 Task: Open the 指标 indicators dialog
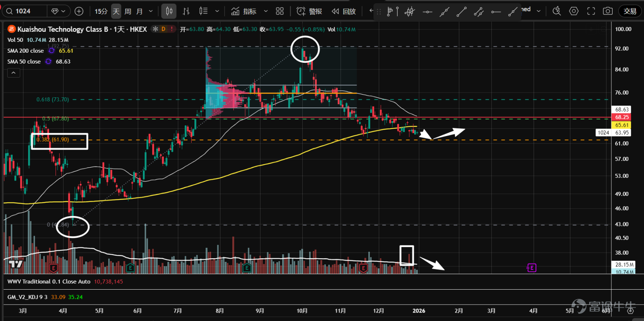coord(244,11)
